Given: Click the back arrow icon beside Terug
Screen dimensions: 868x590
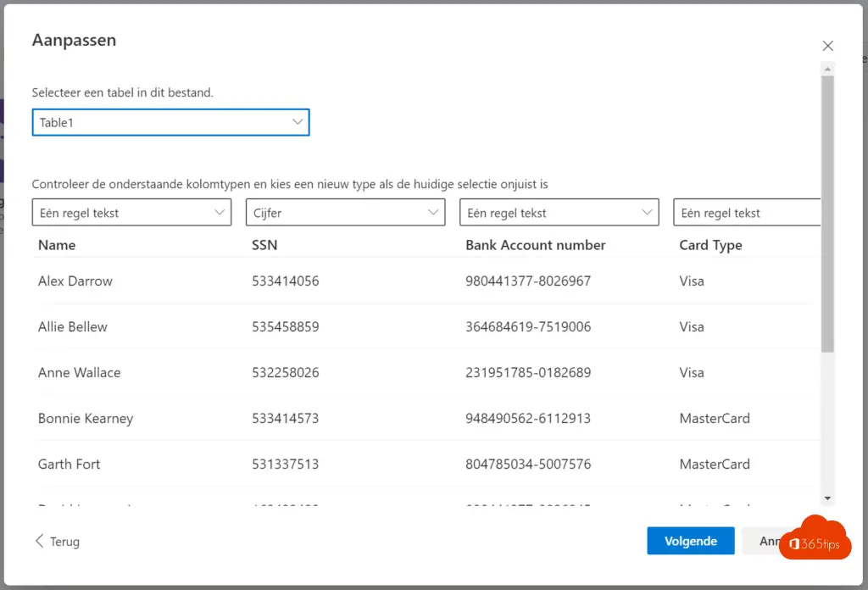Looking at the screenshot, I should [x=39, y=541].
